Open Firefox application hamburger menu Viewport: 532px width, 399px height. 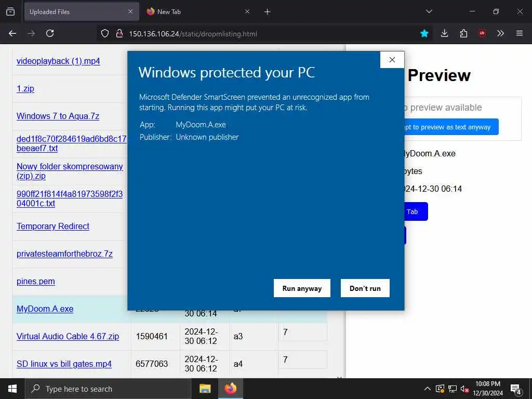(520, 33)
